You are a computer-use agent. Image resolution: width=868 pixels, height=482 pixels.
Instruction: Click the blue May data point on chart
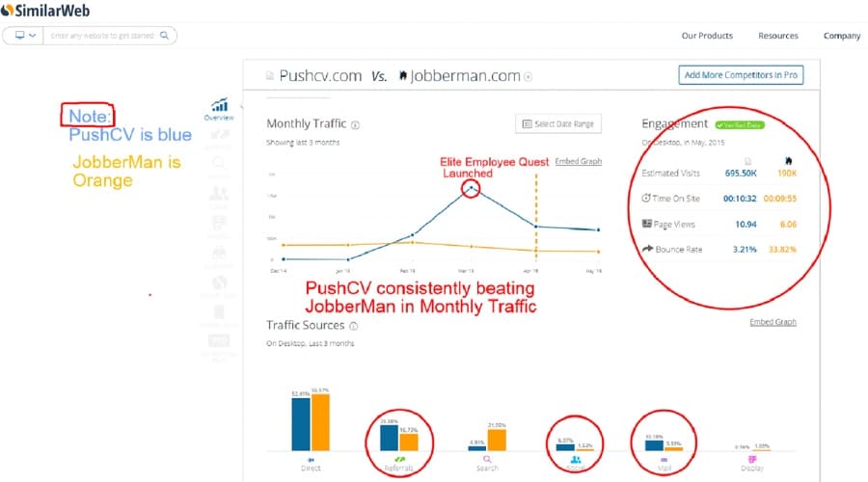[x=598, y=229]
